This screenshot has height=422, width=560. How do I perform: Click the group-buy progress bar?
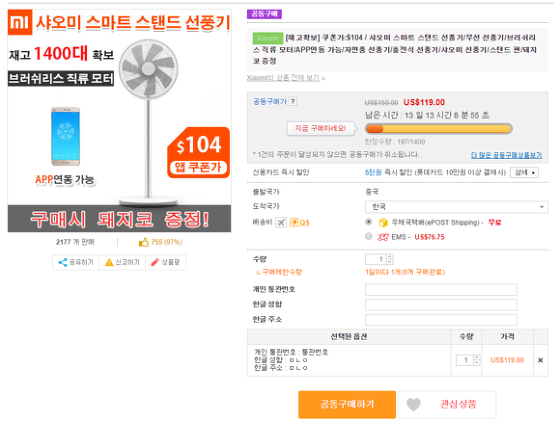click(x=439, y=129)
